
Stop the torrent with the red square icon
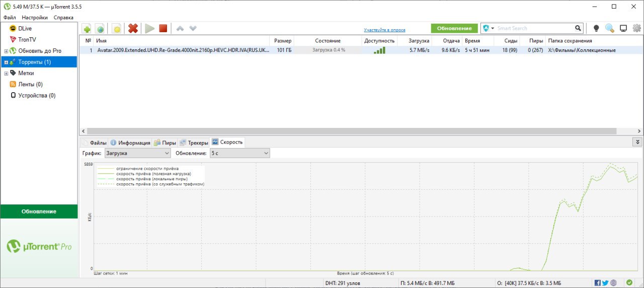pyautogui.click(x=163, y=29)
